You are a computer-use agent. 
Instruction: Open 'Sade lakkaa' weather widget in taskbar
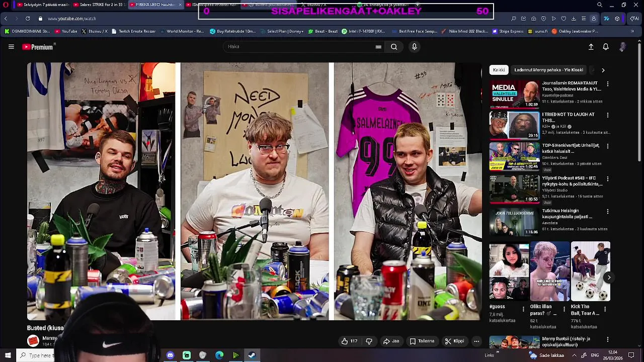tap(546, 355)
